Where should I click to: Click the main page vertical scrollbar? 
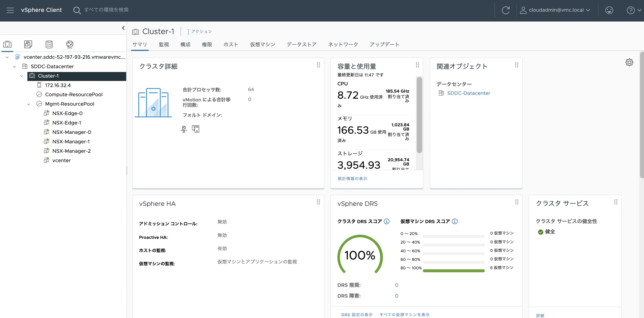coord(642,115)
